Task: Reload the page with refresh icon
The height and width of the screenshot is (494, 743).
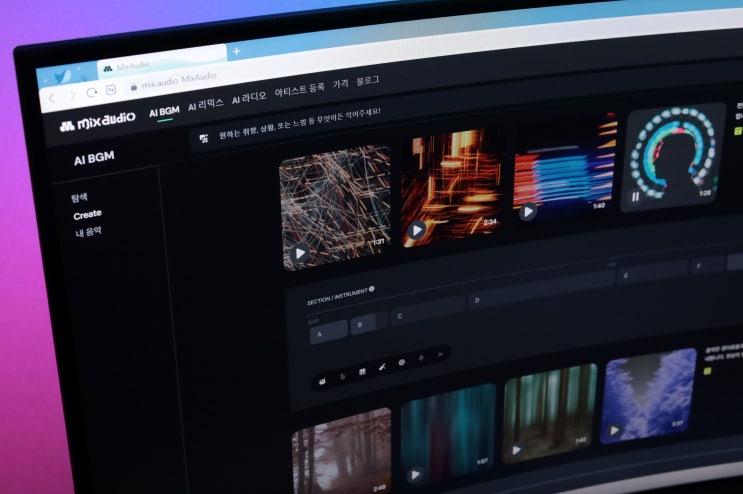Action: 91,92
